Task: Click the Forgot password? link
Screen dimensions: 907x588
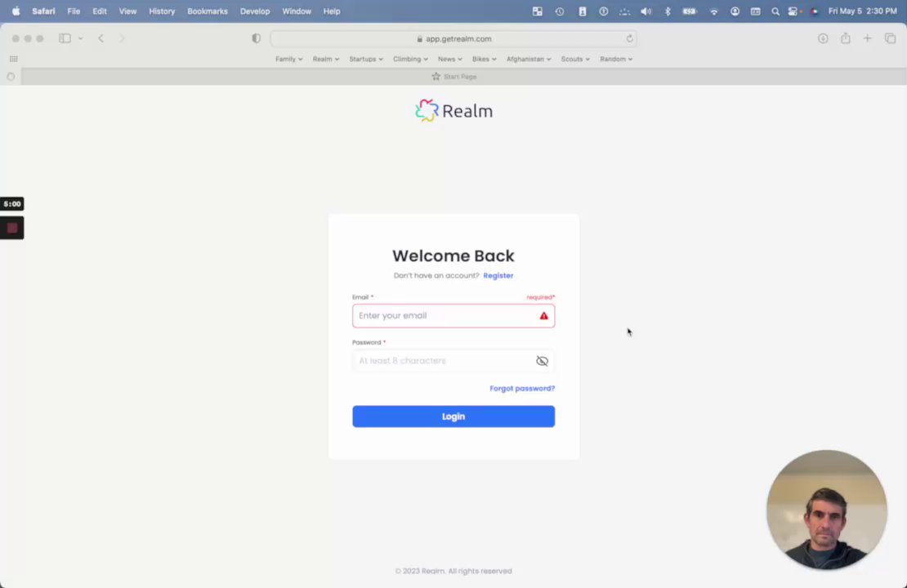Action: click(x=522, y=388)
